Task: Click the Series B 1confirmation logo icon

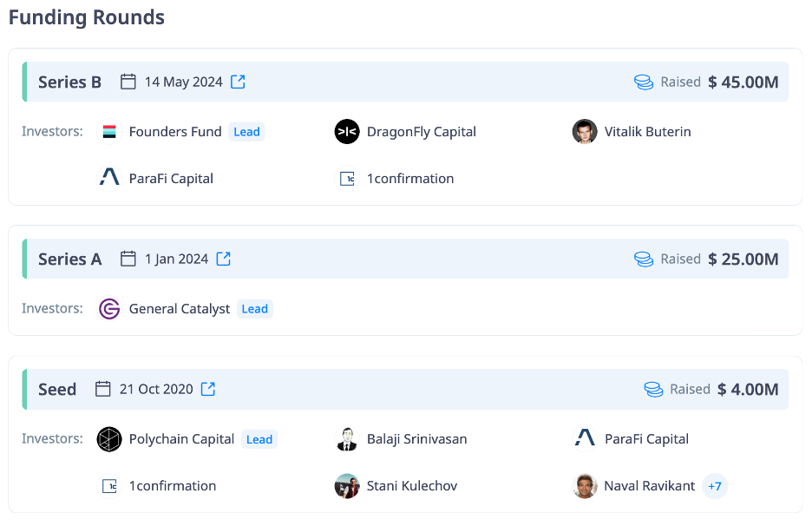Action: tap(347, 179)
